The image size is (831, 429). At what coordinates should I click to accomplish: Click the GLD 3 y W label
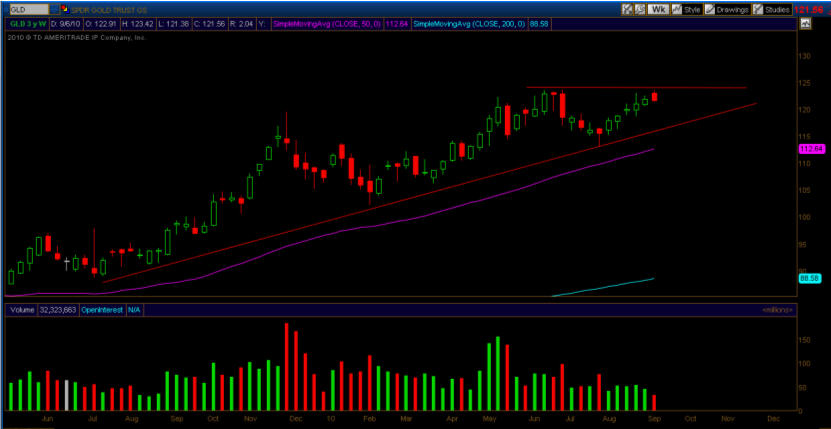pos(28,23)
